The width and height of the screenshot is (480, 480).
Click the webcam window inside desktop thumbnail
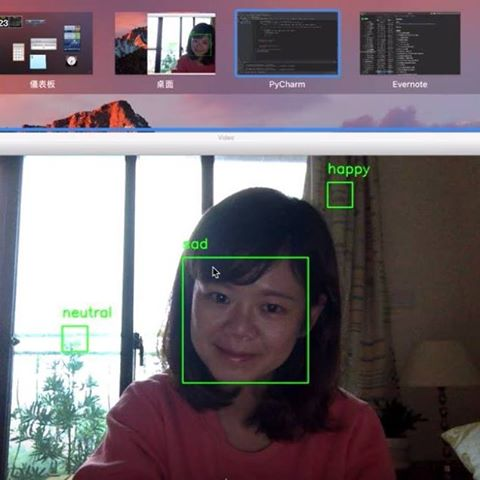[181, 43]
